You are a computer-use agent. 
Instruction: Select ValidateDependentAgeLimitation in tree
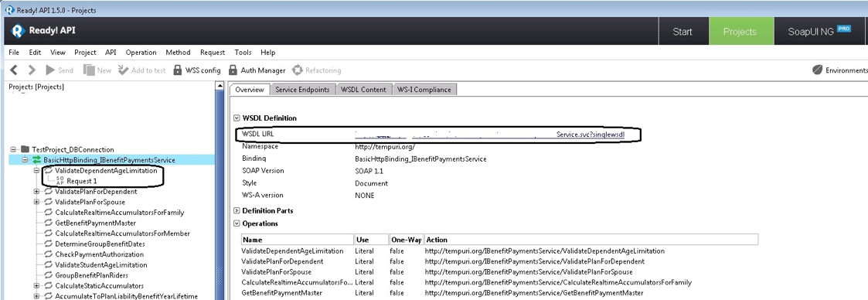[x=106, y=170]
